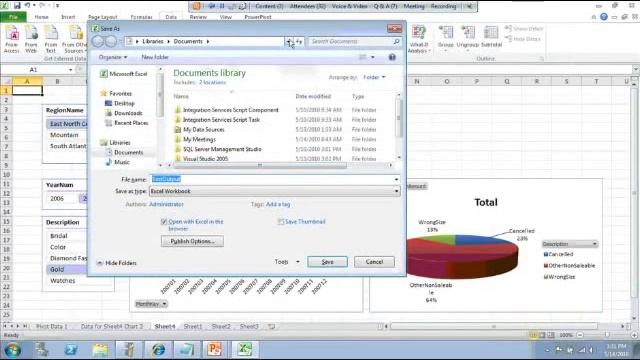The height and width of the screenshot is (360, 640).
Task: Click the Save button
Action: coord(327,262)
